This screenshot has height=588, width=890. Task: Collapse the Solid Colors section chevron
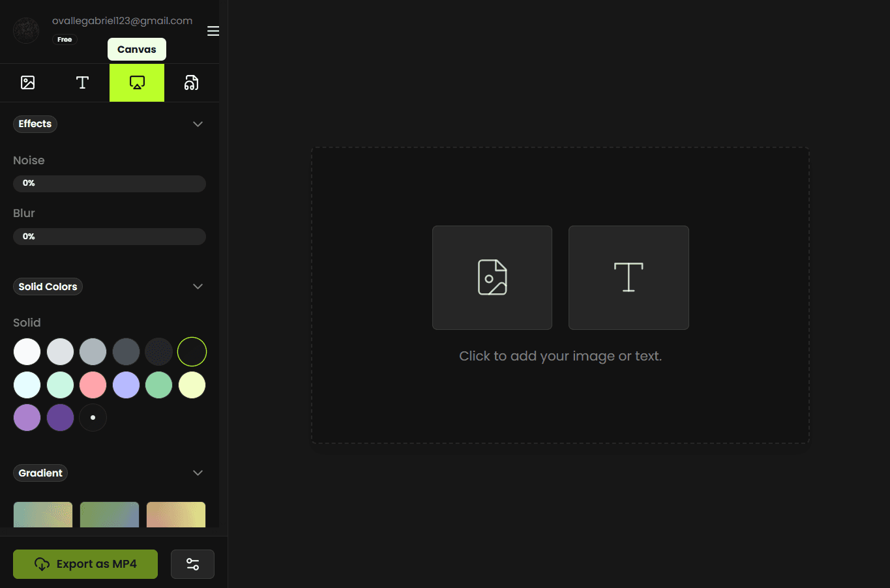pyautogui.click(x=198, y=287)
